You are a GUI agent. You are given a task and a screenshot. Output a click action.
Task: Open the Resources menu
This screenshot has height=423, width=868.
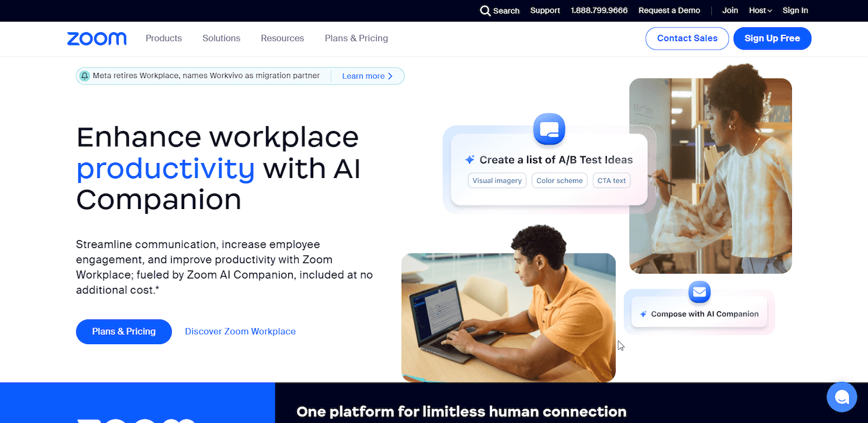(x=282, y=38)
